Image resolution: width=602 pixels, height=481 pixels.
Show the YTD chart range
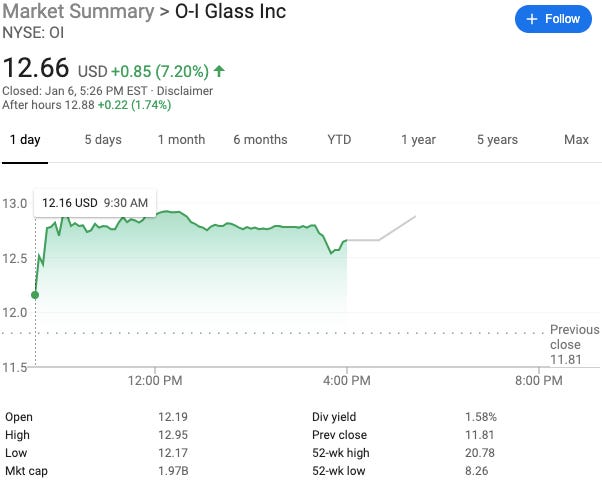339,140
